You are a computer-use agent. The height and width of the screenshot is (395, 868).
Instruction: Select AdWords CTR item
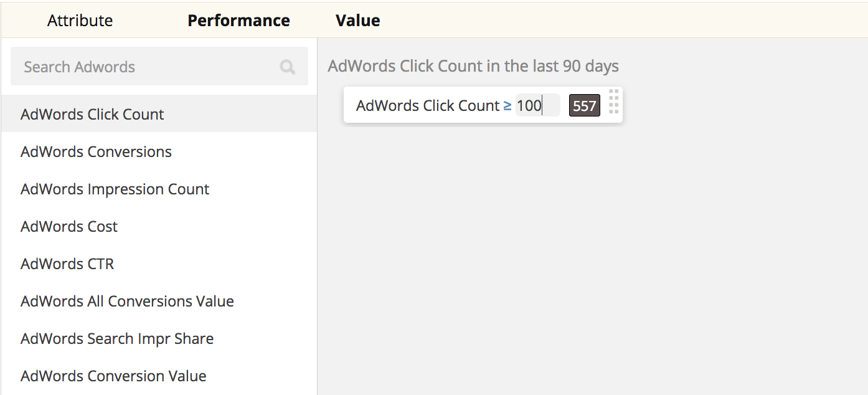tap(67, 264)
